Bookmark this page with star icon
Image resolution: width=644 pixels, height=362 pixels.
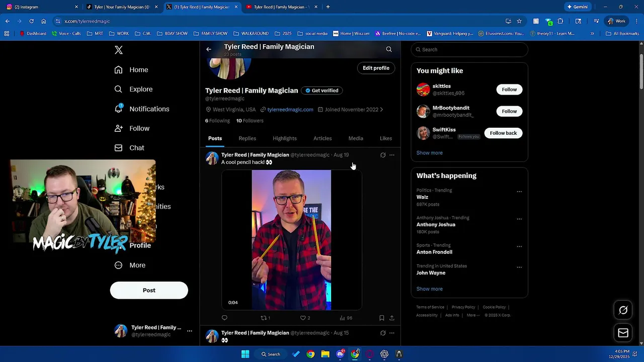tap(519, 21)
